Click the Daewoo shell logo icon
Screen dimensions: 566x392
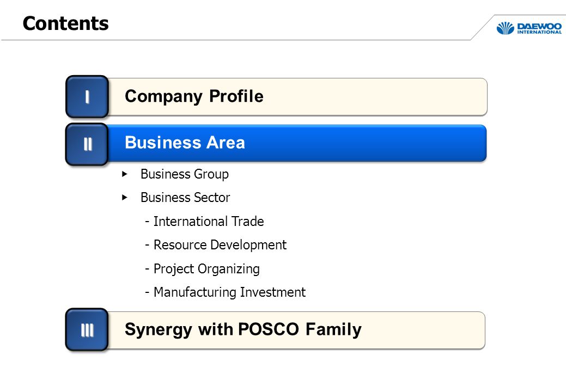(x=505, y=28)
